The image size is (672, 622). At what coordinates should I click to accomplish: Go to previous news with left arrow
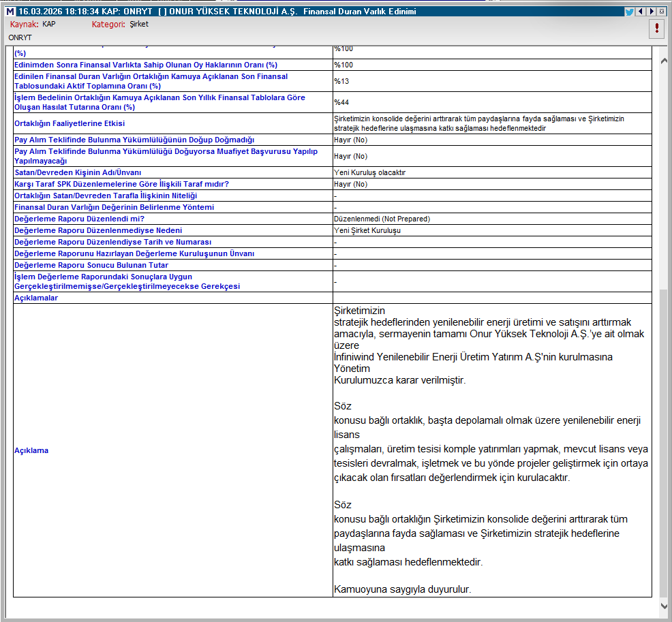pyautogui.click(x=640, y=12)
